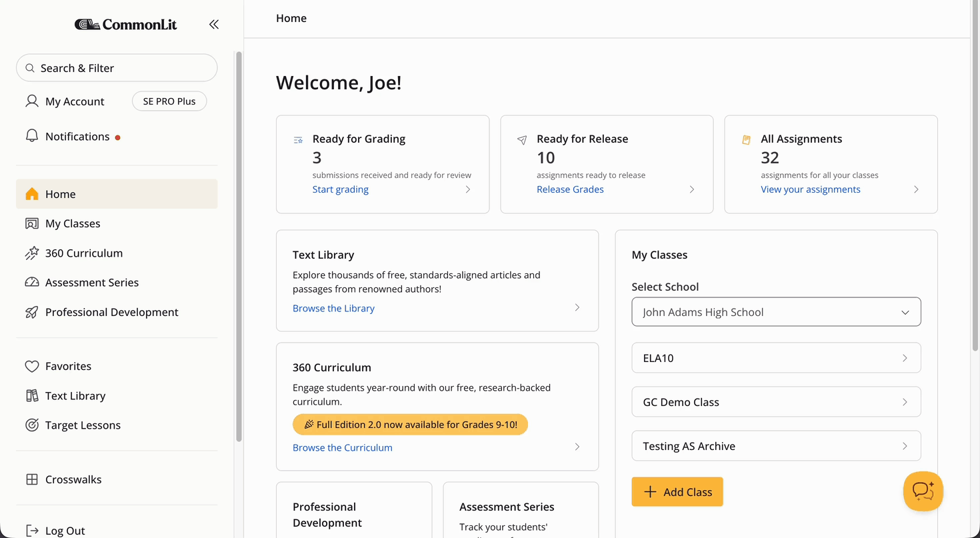Click the Start grading link
The image size is (980, 538).
pos(341,189)
